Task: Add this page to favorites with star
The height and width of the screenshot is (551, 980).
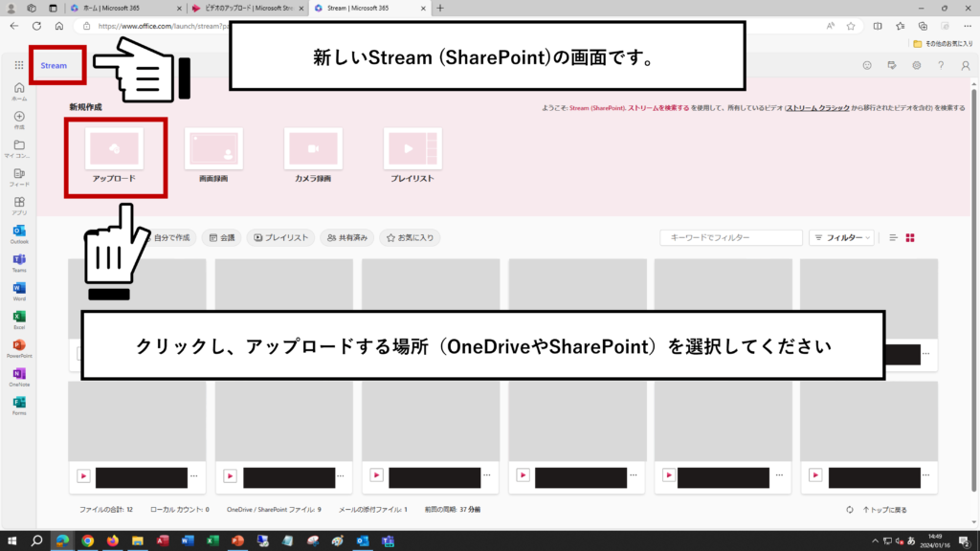Action: [851, 26]
